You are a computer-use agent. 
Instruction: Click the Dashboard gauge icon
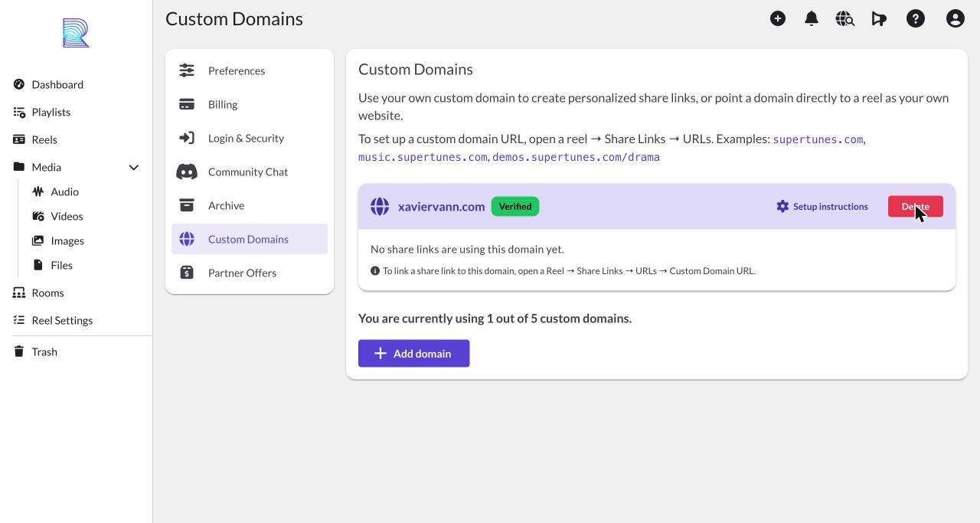19,84
